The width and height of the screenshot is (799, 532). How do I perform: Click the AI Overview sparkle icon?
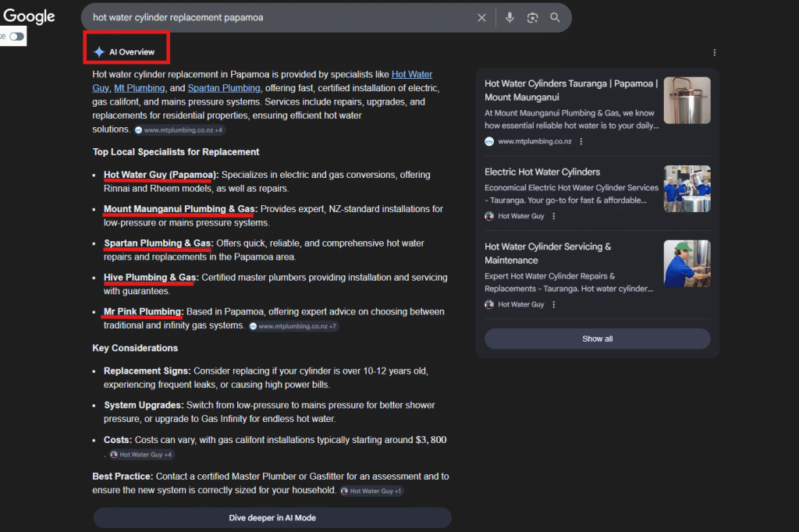click(99, 51)
